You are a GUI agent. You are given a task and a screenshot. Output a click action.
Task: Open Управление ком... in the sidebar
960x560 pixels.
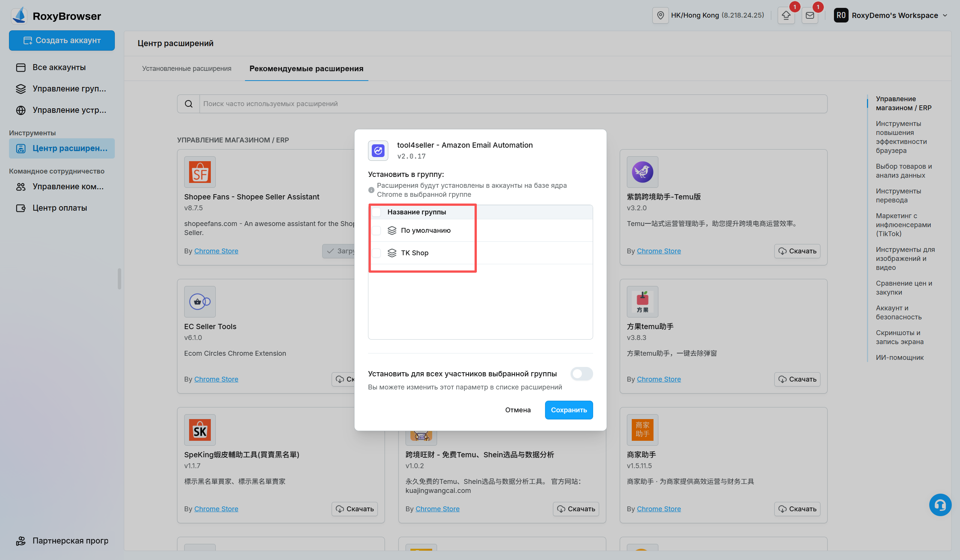tap(62, 187)
